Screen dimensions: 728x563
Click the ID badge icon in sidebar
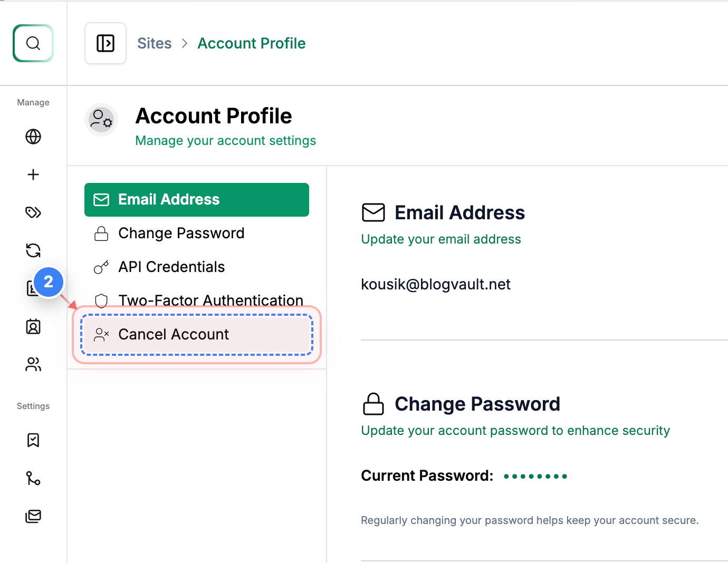(x=33, y=326)
